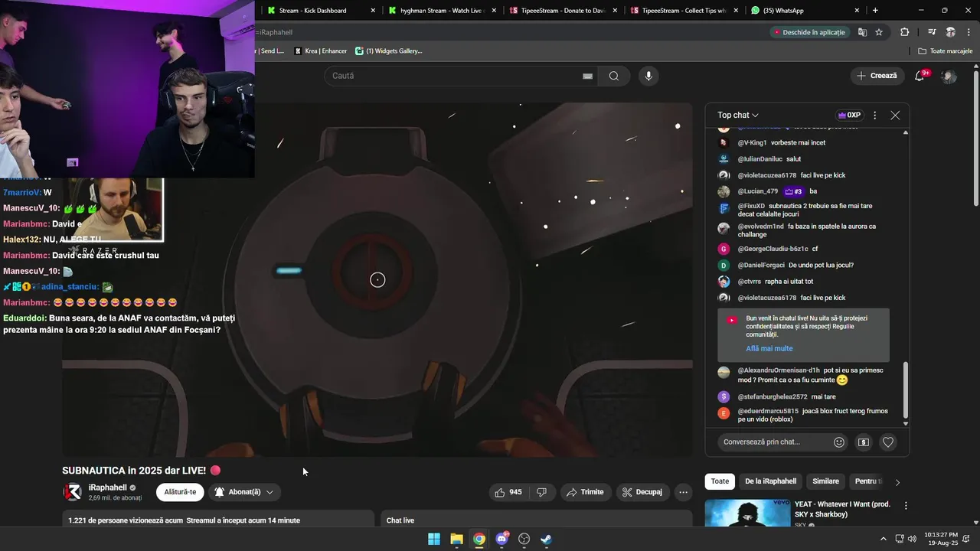Open File Explorer from taskbar
Viewport: 980px width, 551px height.
point(456,539)
